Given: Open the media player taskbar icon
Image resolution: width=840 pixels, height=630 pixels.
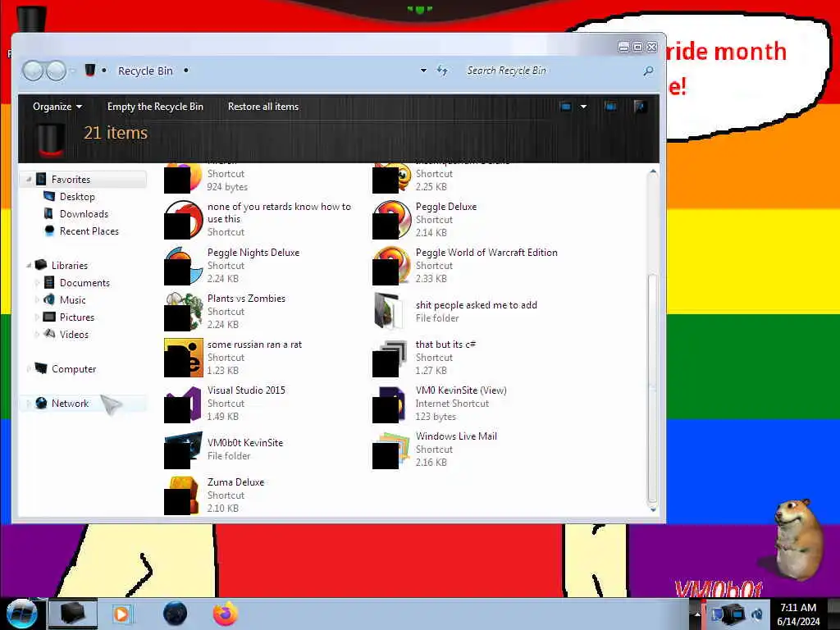Looking at the screenshot, I should [x=123, y=614].
